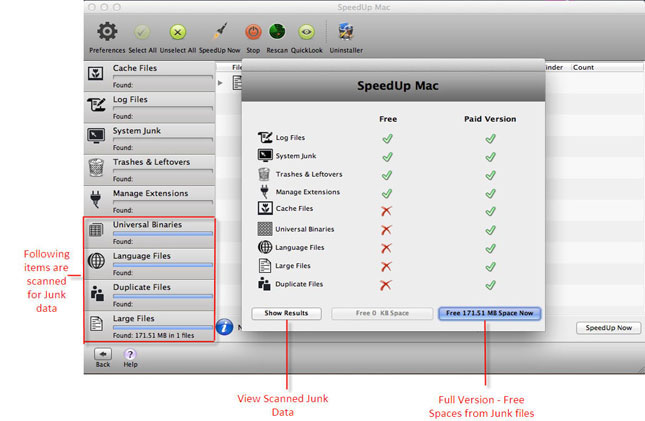Select Duplicate Files in the sidebar
This screenshot has width=645, height=421.
(x=150, y=295)
